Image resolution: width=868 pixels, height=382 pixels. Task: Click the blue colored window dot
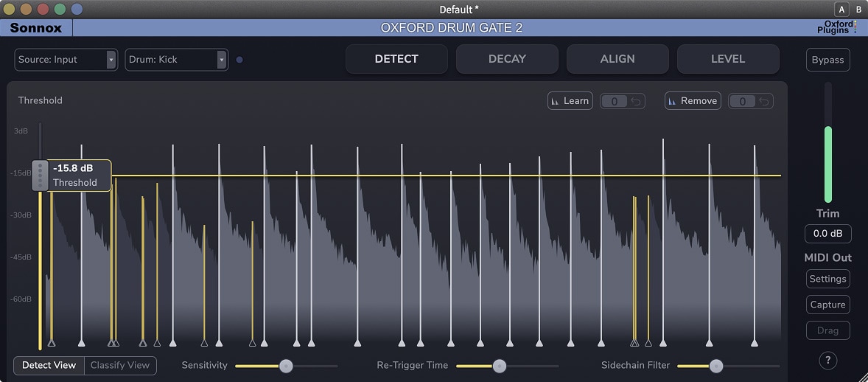coord(77,9)
